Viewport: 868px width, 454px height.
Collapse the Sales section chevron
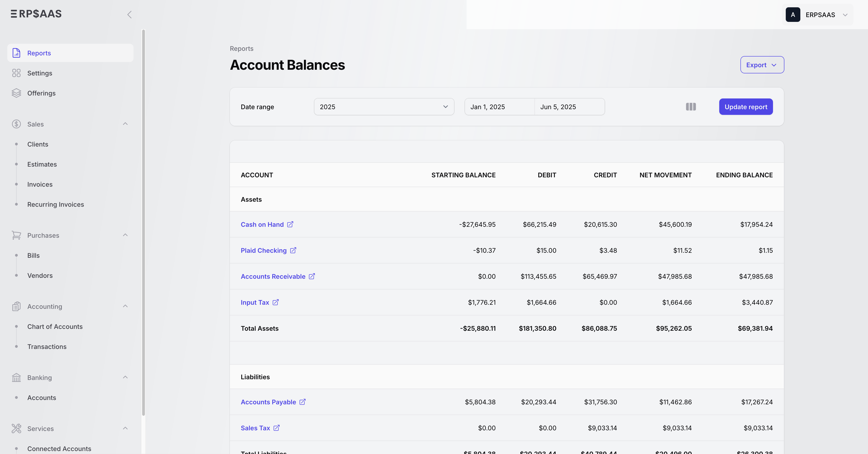pyautogui.click(x=125, y=124)
